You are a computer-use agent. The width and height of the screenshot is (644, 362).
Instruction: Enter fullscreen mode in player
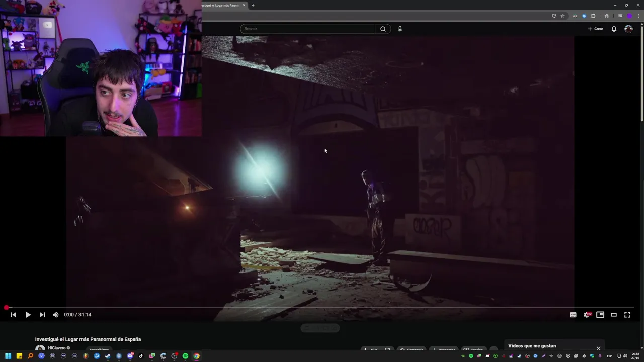[x=627, y=315]
